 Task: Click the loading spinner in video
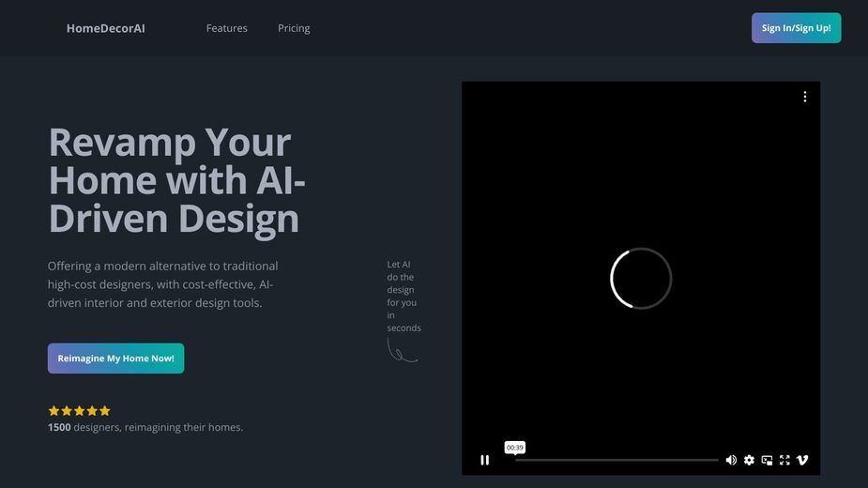[x=641, y=278]
